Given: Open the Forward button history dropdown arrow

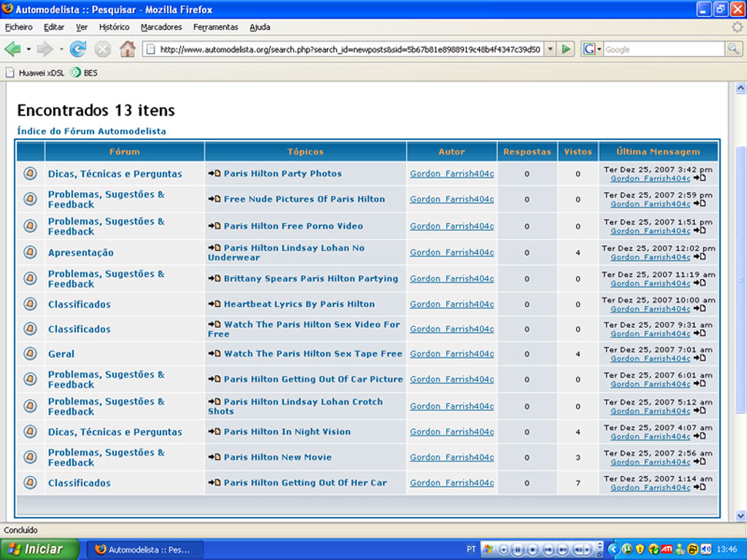Looking at the screenshot, I should [61, 49].
